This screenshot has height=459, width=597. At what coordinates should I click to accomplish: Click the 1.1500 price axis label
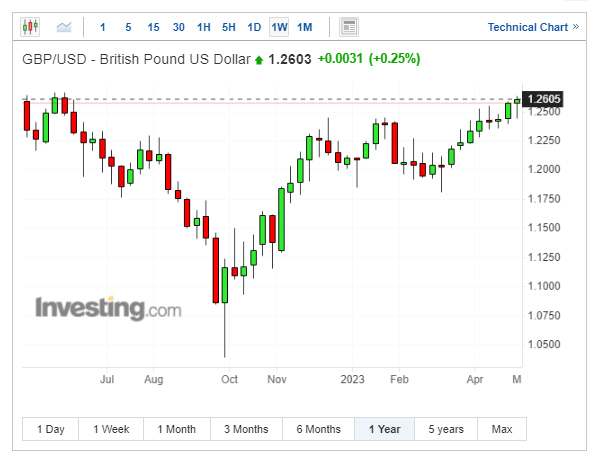[544, 228]
